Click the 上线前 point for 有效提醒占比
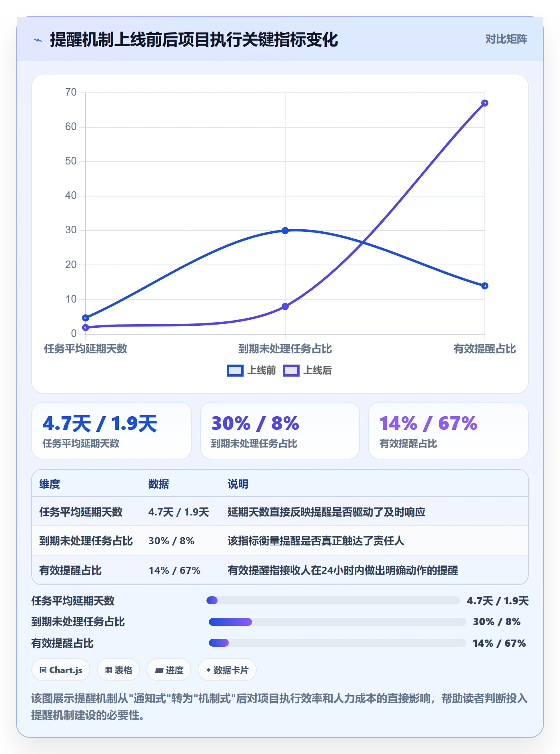560x754 pixels. 484,286
